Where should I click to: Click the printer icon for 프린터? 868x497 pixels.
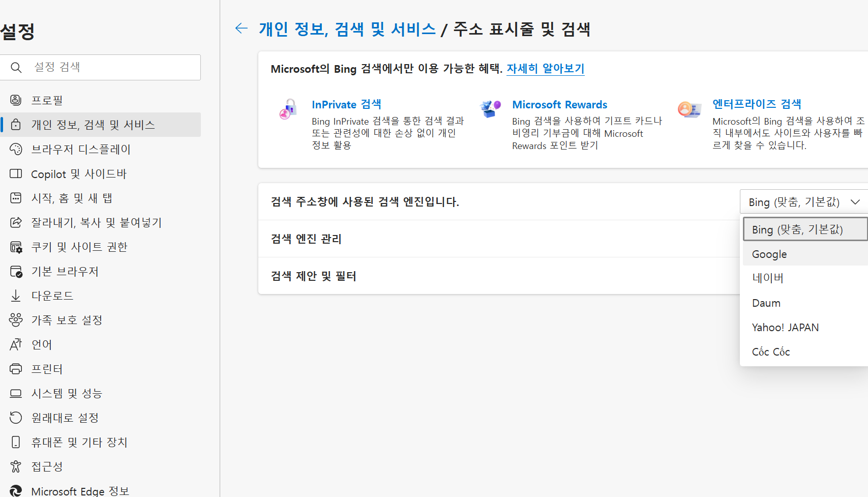(x=16, y=369)
